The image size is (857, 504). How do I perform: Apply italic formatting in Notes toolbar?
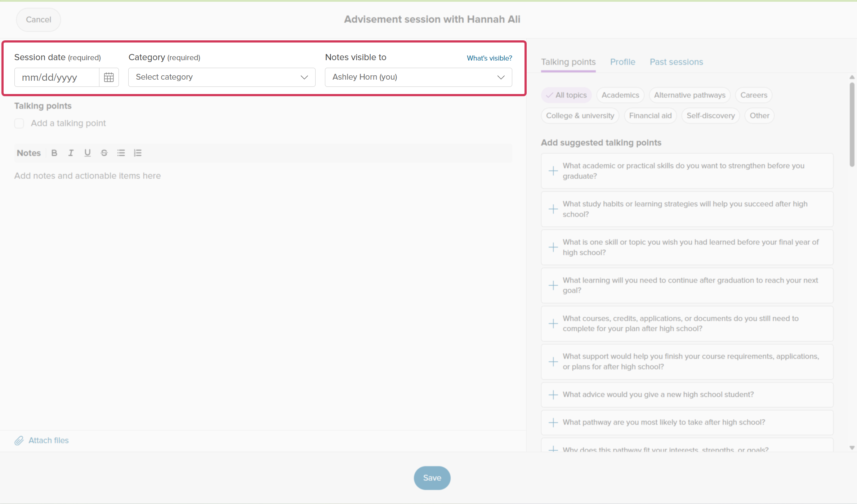[x=71, y=153]
